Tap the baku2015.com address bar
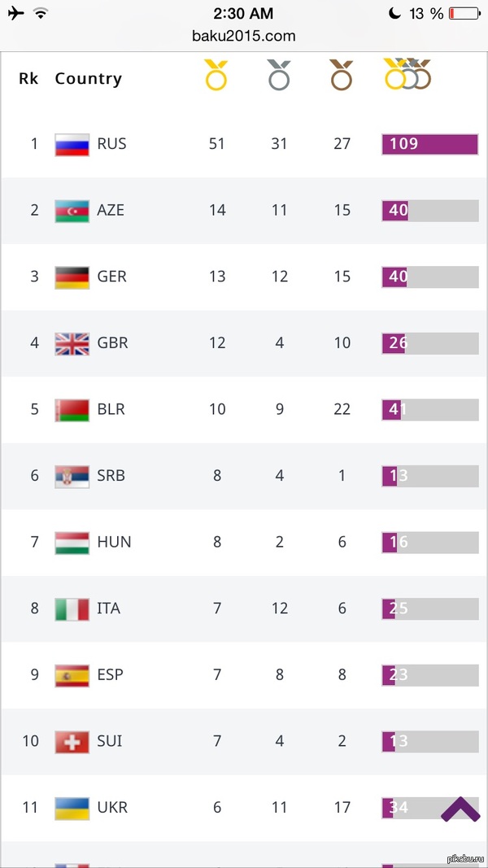 click(243, 36)
